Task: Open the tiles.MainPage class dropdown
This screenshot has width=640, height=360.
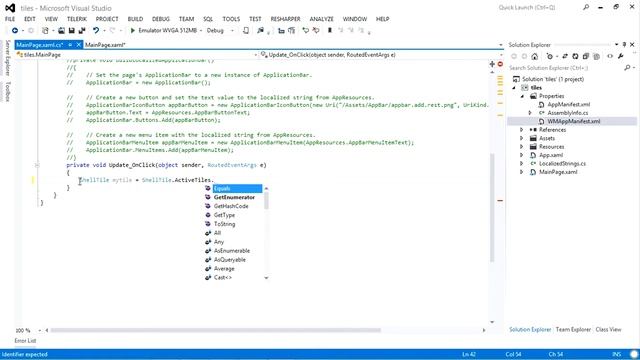Action: [x=256, y=55]
